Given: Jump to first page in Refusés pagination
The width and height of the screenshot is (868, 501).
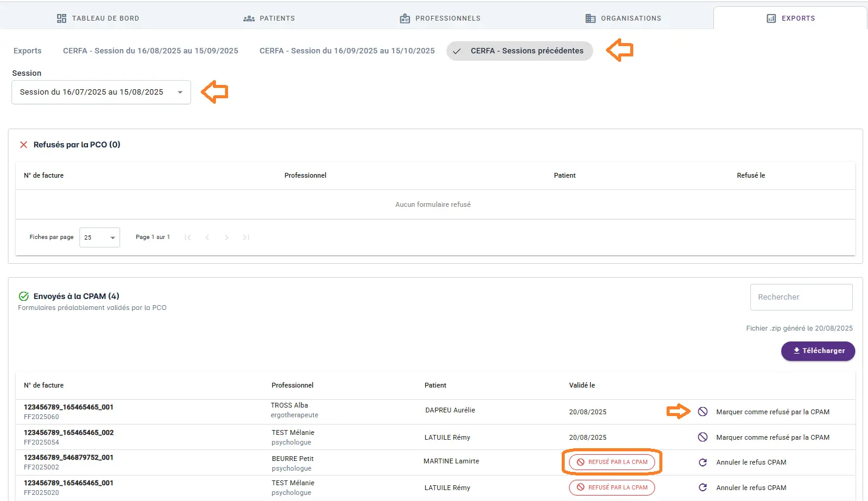Looking at the screenshot, I should click(x=187, y=237).
